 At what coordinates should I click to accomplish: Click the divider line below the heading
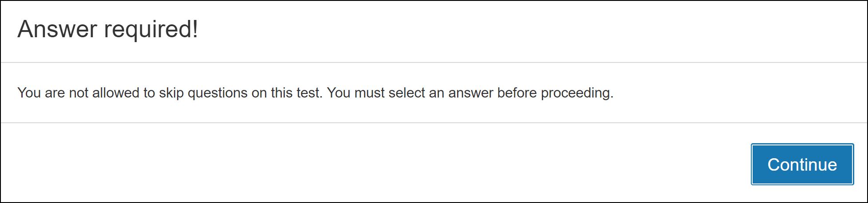click(x=434, y=62)
